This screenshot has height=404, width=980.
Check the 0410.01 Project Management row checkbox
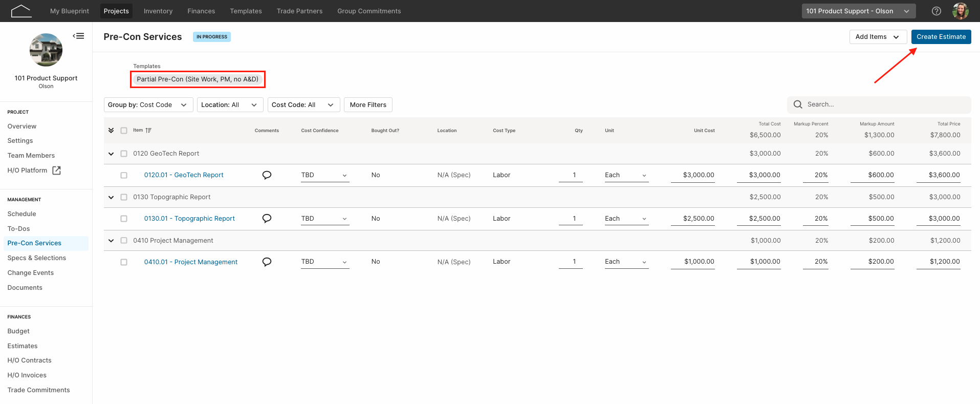tap(124, 262)
